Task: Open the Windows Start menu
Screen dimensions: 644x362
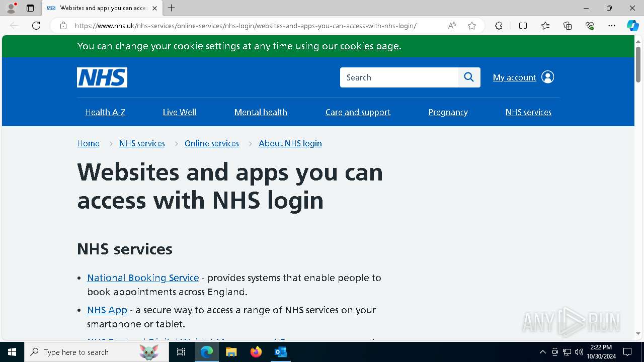Action: pos(12,352)
